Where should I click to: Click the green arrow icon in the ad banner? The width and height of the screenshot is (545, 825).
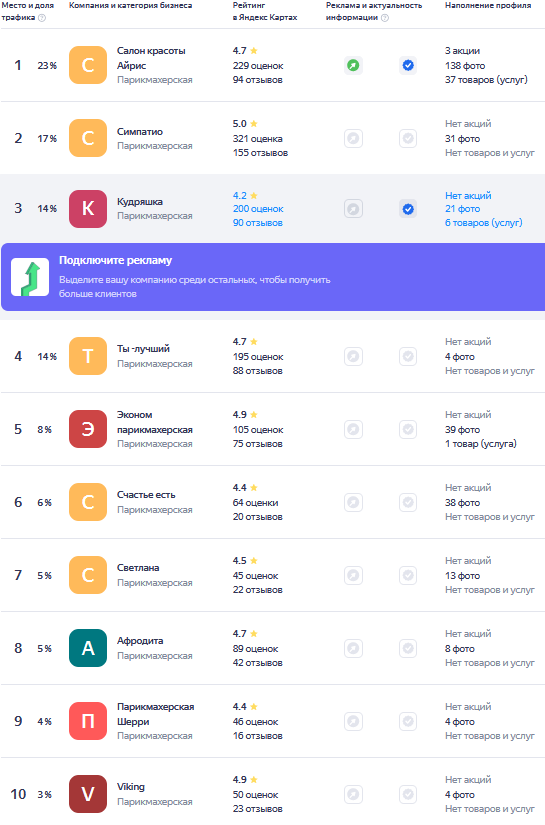tap(30, 277)
